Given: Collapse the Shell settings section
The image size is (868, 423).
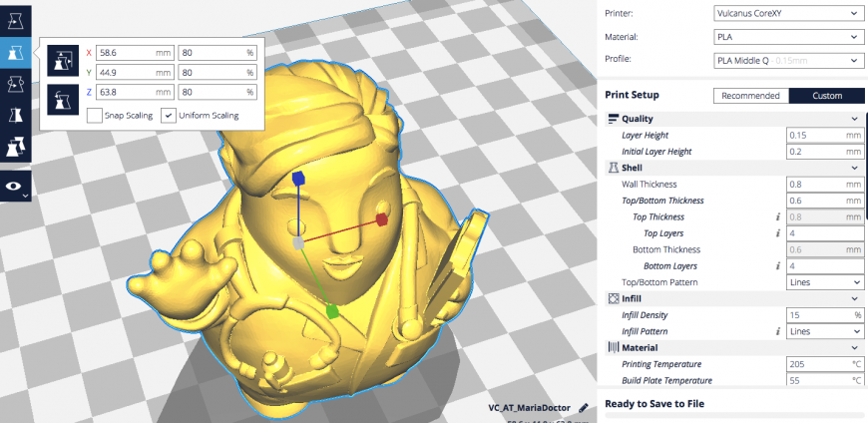Looking at the screenshot, I should (855, 168).
